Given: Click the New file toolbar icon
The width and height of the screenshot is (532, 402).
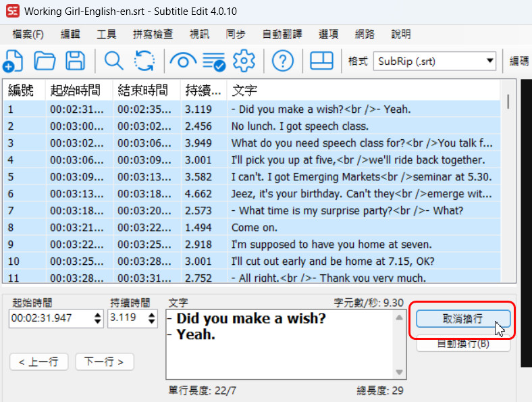Looking at the screenshot, I should click(x=14, y=61).
